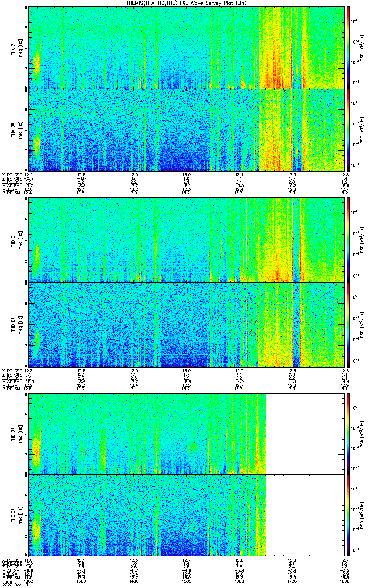The height and width of the screenshot is (588, 368).
Task: Click the R_RE_SM row label under THD panels
Action: [x=11, y=388]
